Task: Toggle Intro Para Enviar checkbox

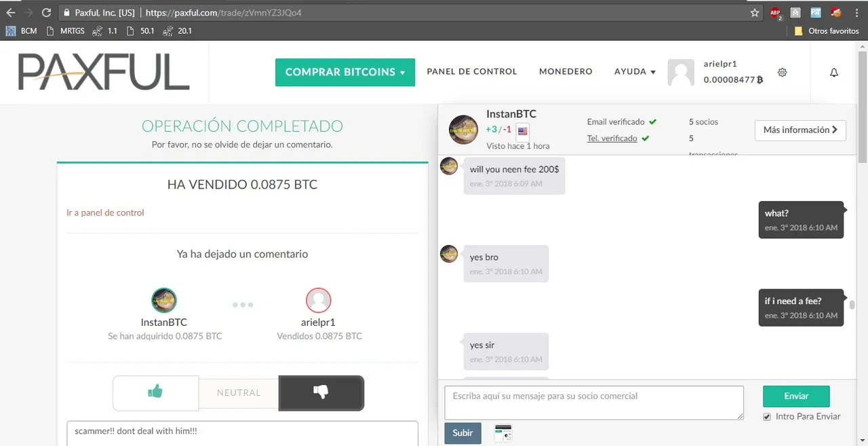Action: (767, 417)
